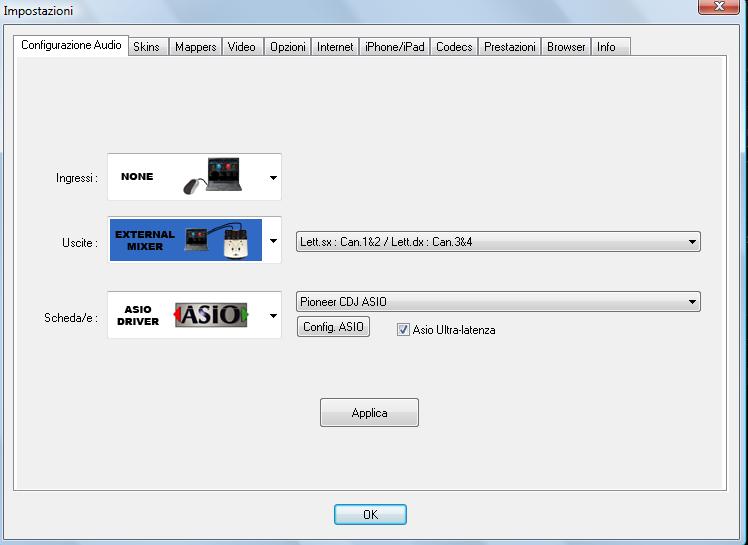Select the Configurazione Audio tab
This screenshot has width=748, height=545.
(71, 45)
